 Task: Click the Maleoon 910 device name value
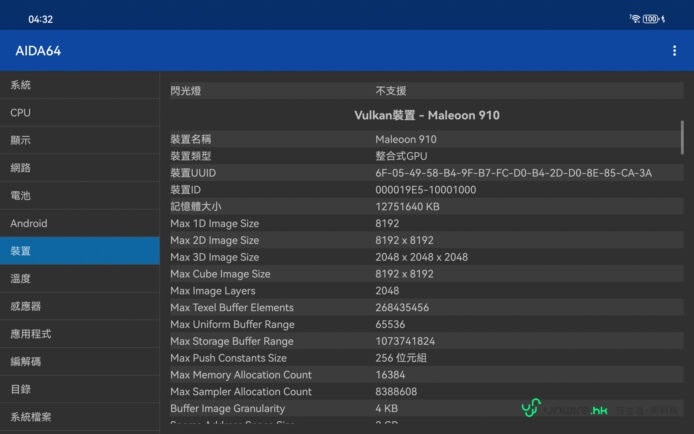(x=406, y=139)
